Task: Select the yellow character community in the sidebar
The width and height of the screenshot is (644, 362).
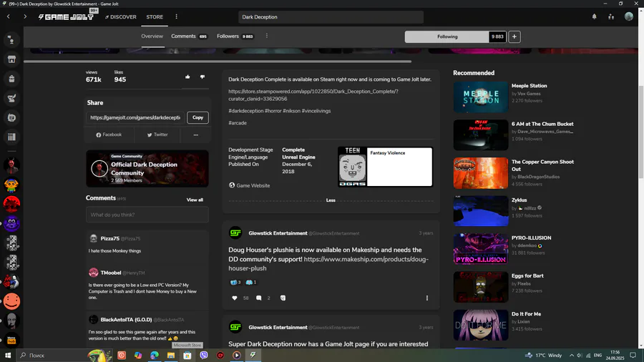Action: tap(11, 185)
